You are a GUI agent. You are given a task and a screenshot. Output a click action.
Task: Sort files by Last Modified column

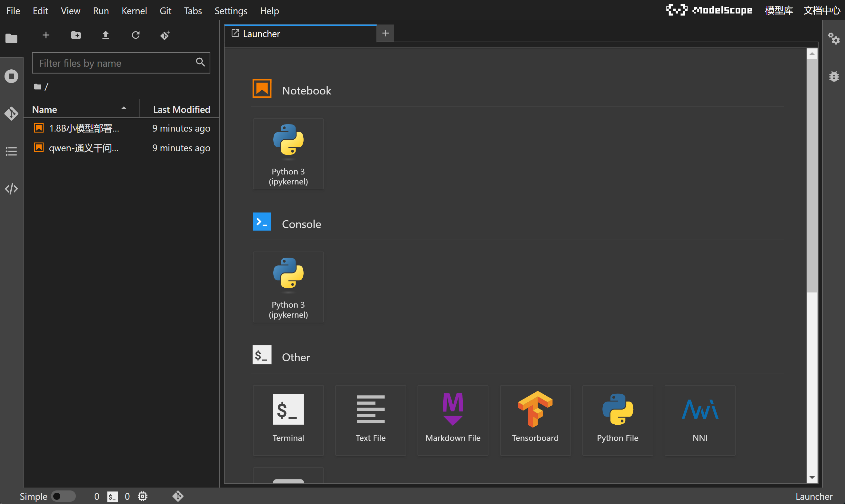point(181,109)
